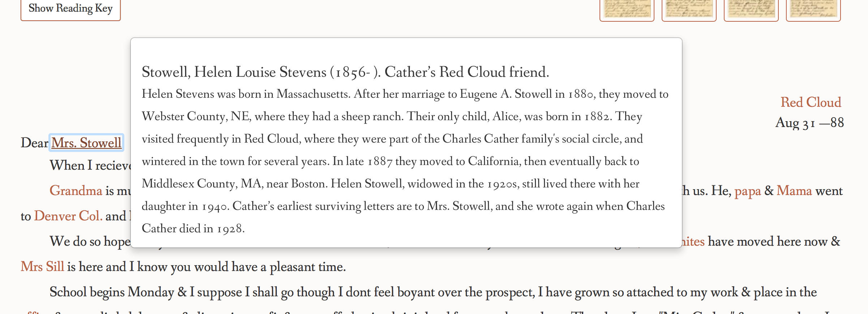Follow the Red Cloud place link
The height and width of the screenshot is (314, 868).
pyautogui.click(x=811, y=102)
